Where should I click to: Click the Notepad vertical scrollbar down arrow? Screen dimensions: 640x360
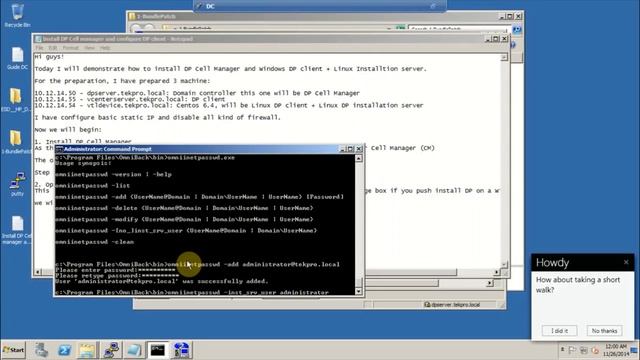[x=504, y=264]
